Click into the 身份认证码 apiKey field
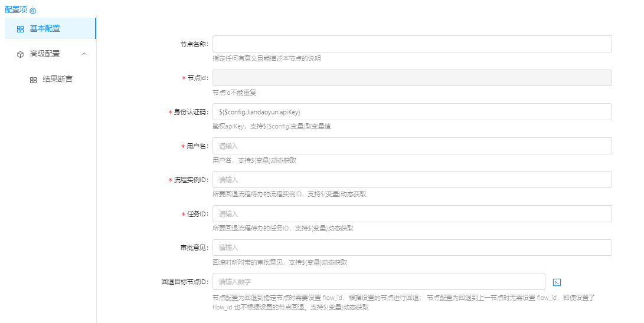The height and width of the screenshot is (323, 644). tap(411, 111)
